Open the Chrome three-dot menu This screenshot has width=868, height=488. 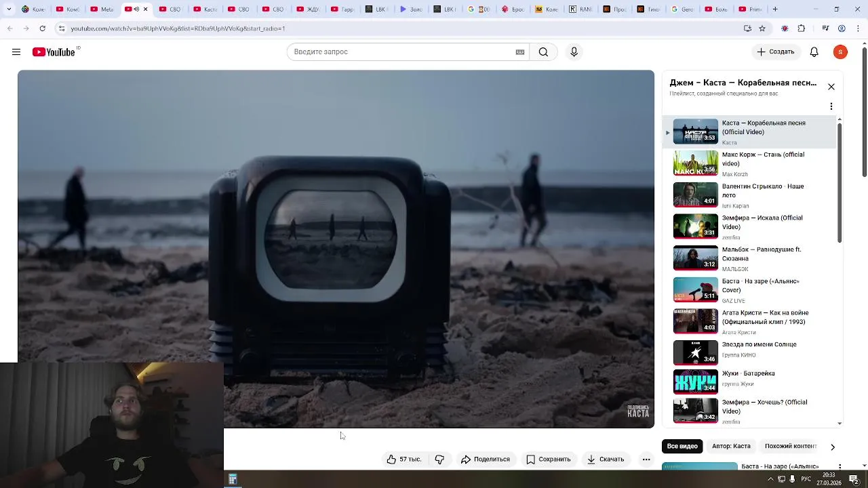pos(858,28)
